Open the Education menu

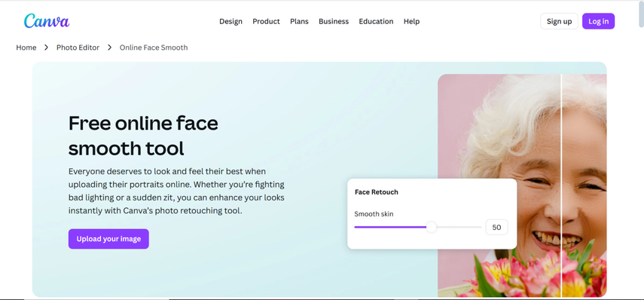(376, 21)
